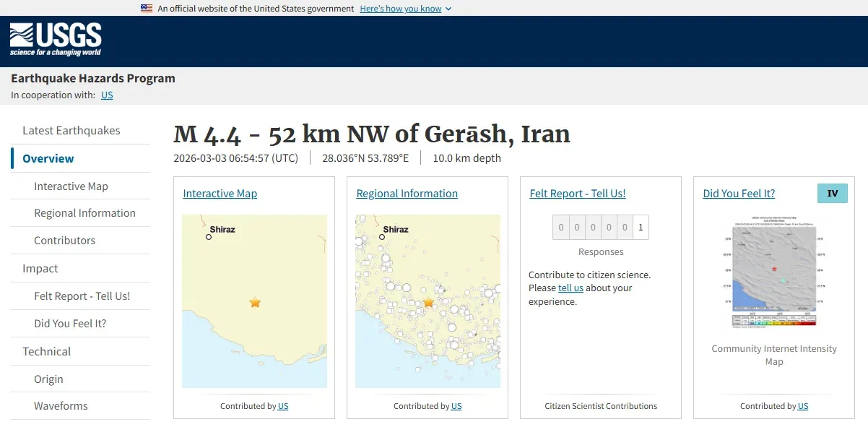Viewport: 868px width, 427px height.
Task: Open the "Felt Report - Tell Us!" card heading
Action: pos(577,193)
